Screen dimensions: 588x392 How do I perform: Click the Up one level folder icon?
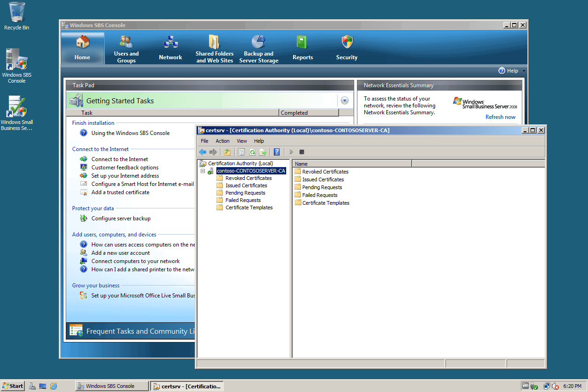point(227,152)
